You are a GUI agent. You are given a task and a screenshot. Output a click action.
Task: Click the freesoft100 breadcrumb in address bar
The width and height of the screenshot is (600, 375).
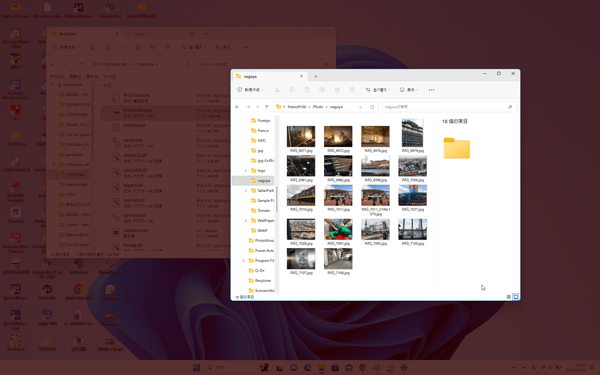point(297,107)
